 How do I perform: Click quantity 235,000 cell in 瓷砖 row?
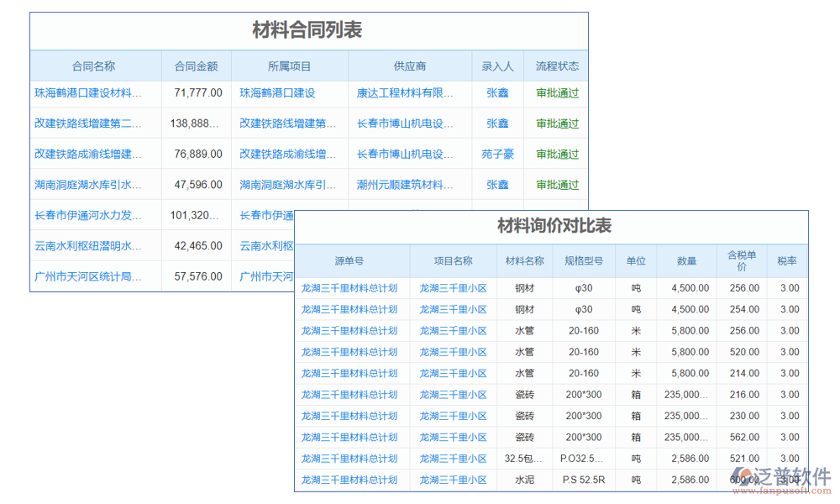pyautogui.click(x=685, y=394)
